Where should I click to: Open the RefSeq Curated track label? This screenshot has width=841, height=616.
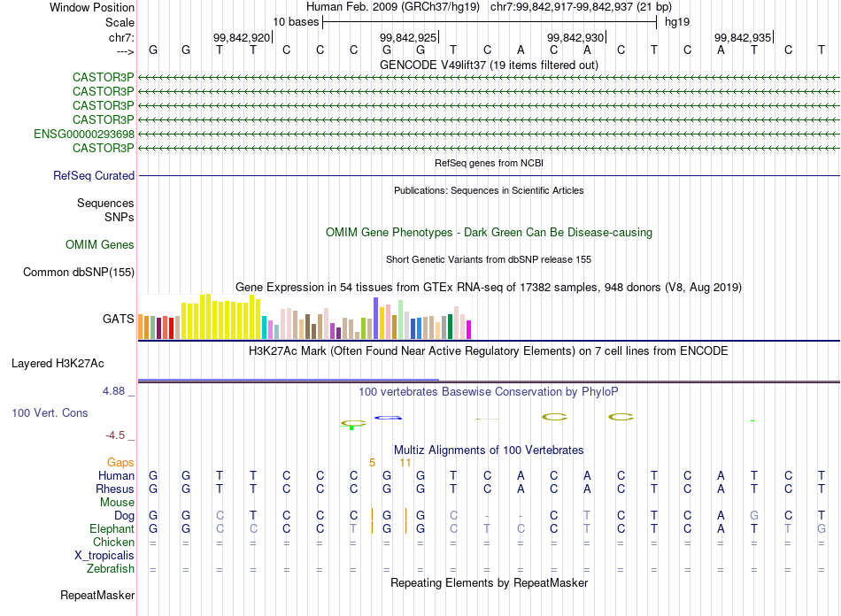[94, 176]
